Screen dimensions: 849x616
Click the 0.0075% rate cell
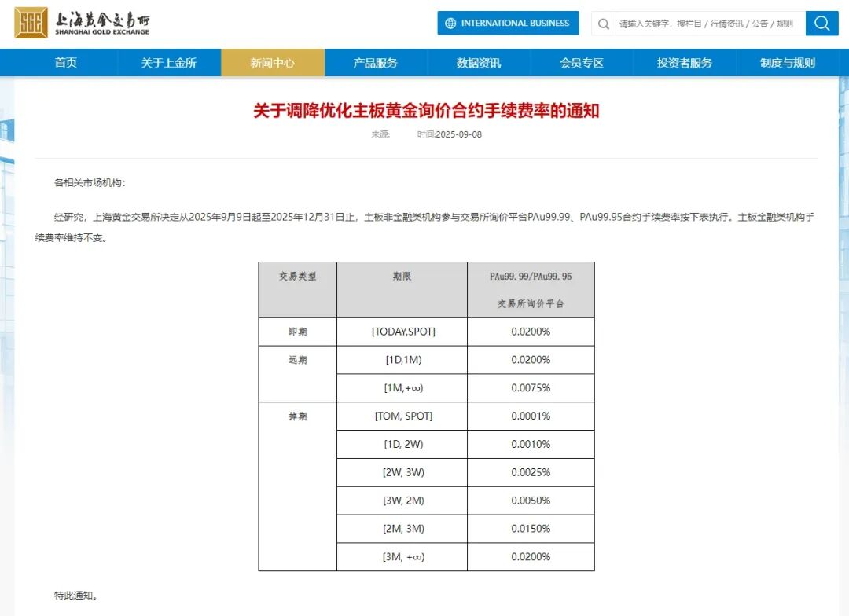(531, 387)
